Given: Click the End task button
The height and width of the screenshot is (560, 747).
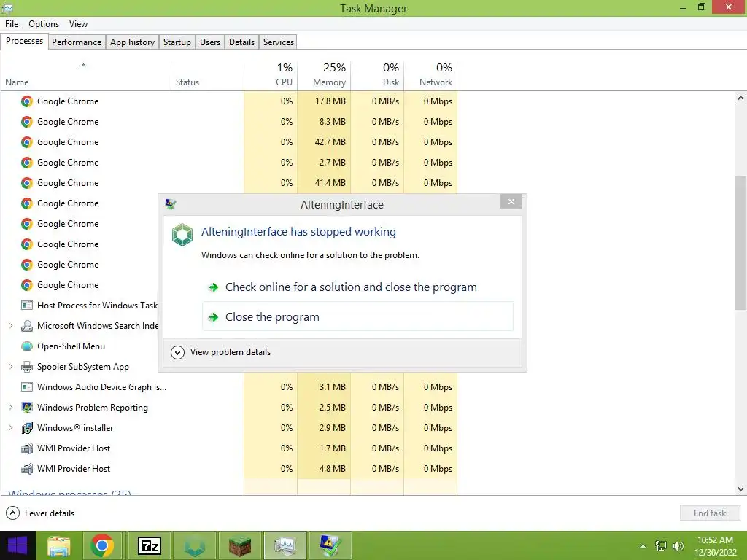Looking at the screenshot, I should click(x=709, y=513).
